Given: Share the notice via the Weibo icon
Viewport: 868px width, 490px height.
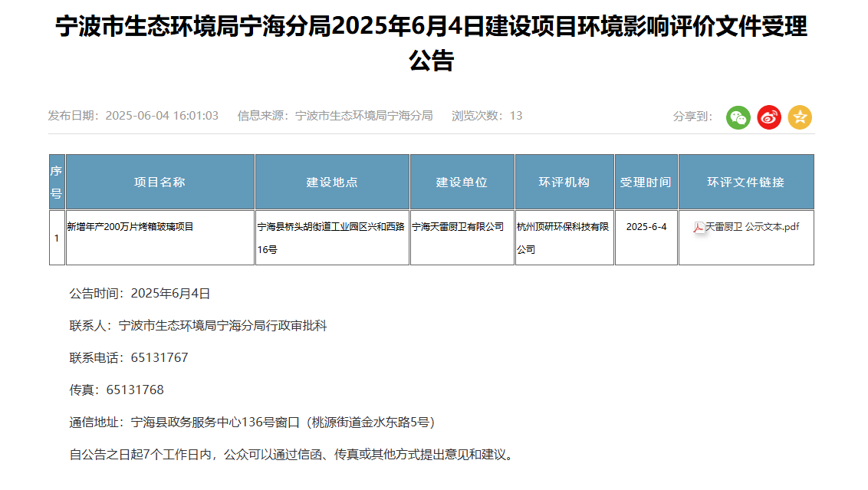Looking at the screenshot, I should (x=769, y=117).
